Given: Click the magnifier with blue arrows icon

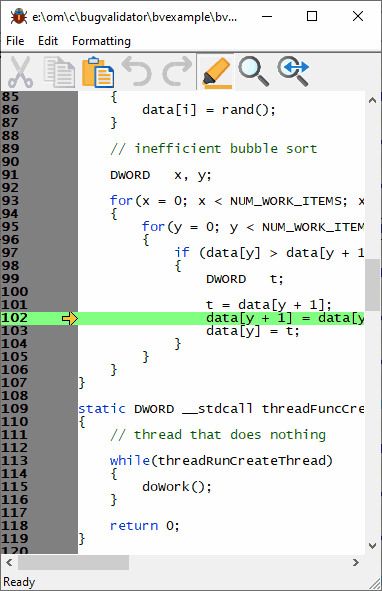Looking at the screenshot, I should 293,72.
